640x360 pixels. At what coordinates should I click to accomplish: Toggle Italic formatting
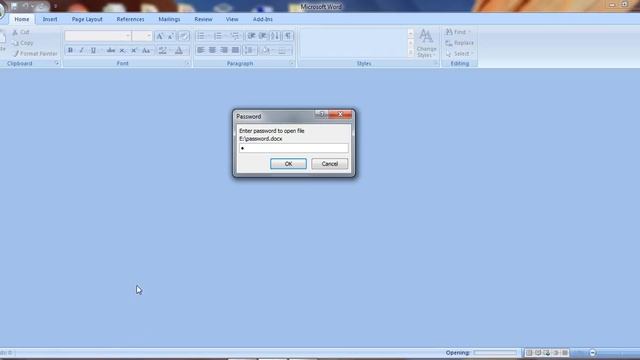(81, 50)
